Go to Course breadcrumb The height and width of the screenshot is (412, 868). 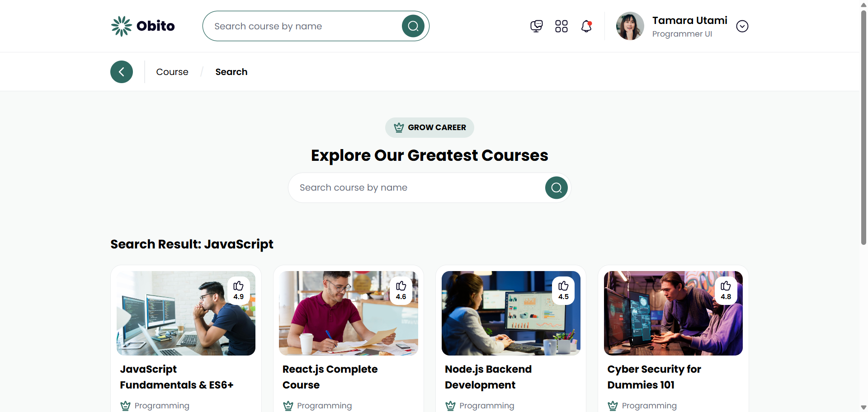point(172,72)
